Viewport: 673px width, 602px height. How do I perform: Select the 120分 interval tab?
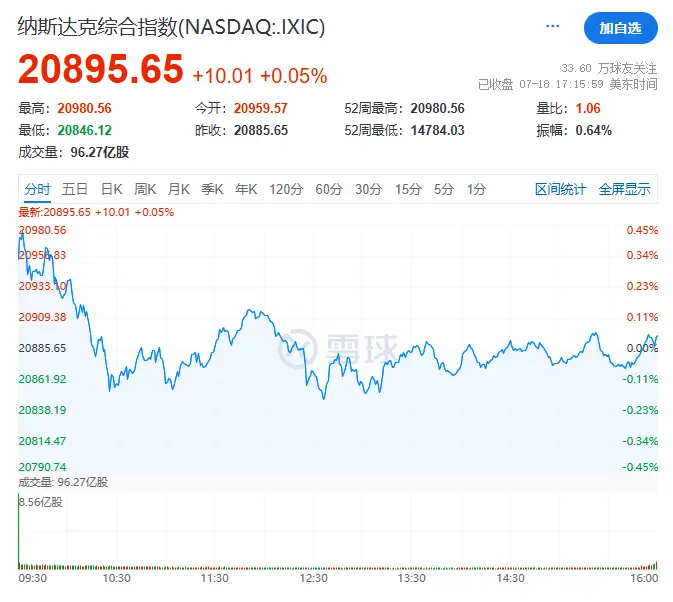(x=286, y=189)
